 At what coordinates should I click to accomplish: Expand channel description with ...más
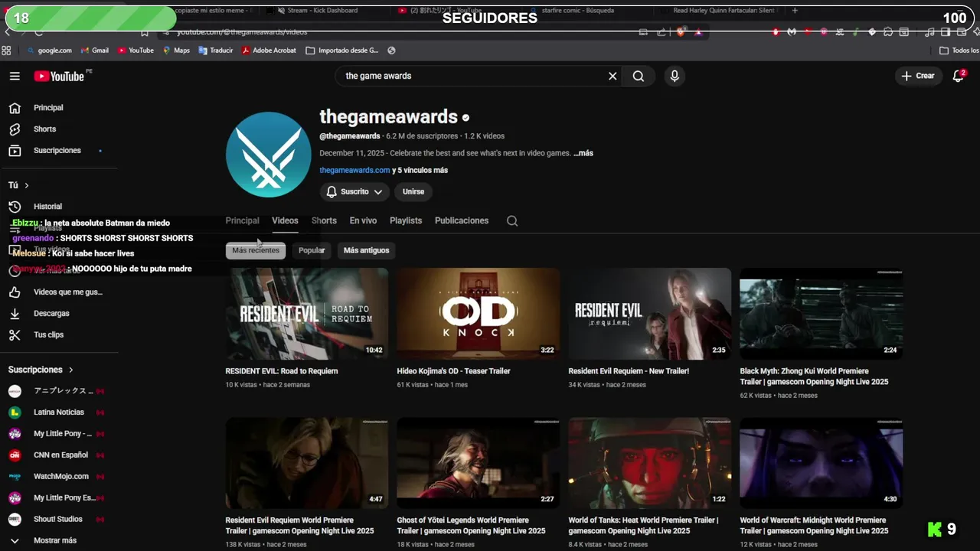pyautogui.click(x=583, y=153)
